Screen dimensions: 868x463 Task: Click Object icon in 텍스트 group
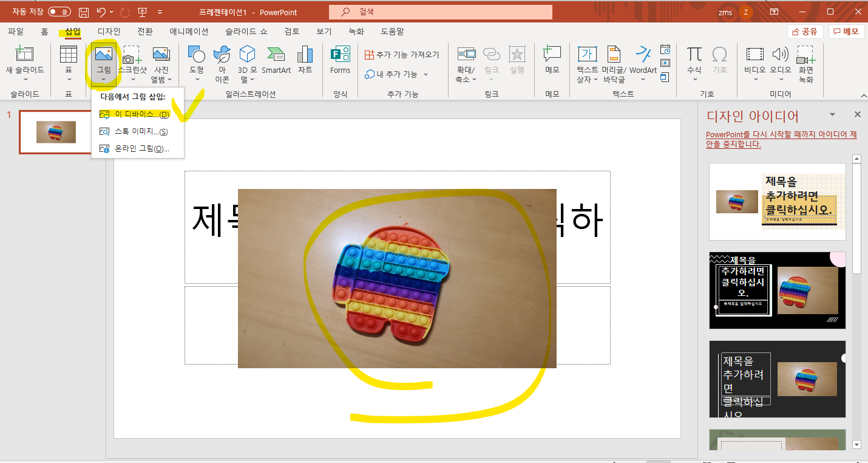(x=665, y=77)
